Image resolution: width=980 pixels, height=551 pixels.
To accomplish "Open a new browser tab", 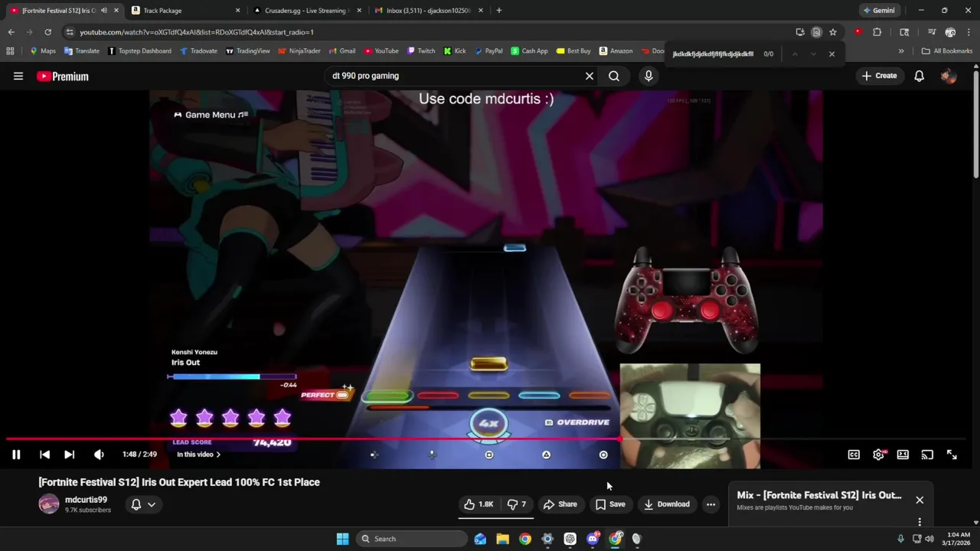I will [498, 11].
